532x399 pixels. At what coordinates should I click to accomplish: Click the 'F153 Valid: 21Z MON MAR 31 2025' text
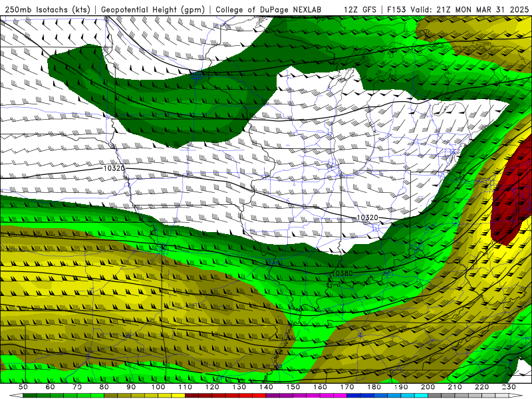tap(458, 9)
